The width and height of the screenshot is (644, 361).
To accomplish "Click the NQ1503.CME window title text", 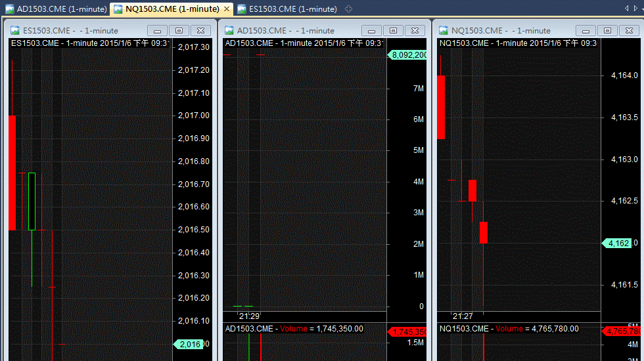I will point(501,31).
